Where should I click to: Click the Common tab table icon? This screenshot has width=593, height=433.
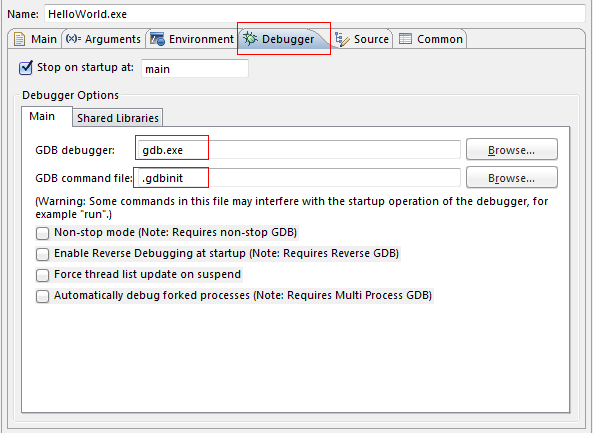[x=405, y=39]
